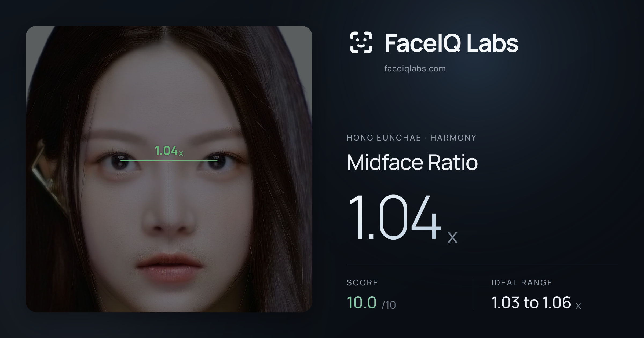644x338 pixels.
Task: Open the faceiqlabs.com link
Action: click(x=415, y=69)
